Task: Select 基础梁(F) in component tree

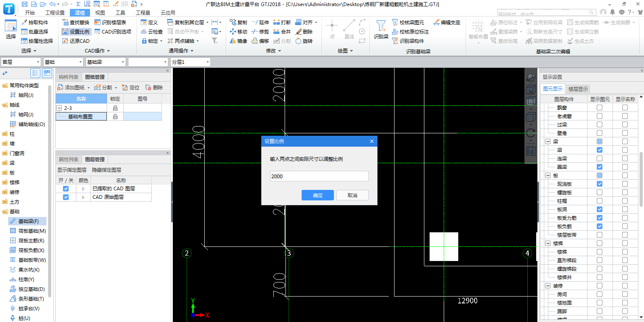Action: [27, 221]
